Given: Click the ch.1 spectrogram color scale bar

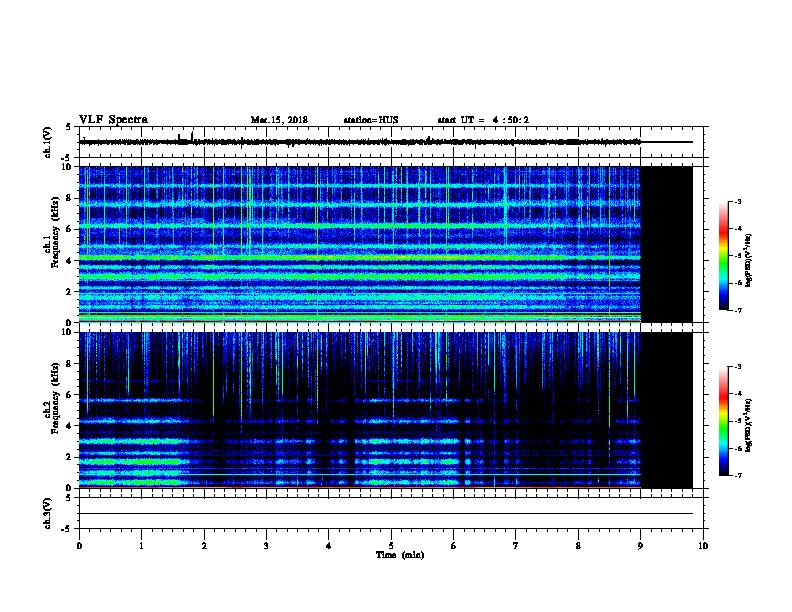Looking at the screenshot, I should coord(724,256).
